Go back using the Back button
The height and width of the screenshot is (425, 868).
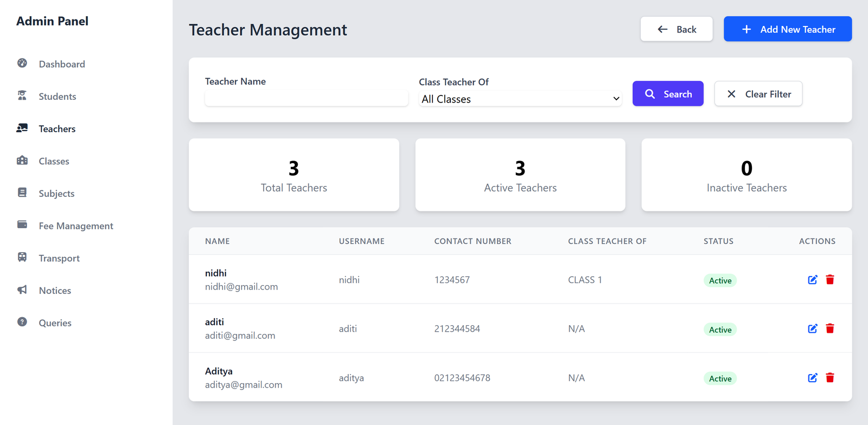[x=676, y=29]
